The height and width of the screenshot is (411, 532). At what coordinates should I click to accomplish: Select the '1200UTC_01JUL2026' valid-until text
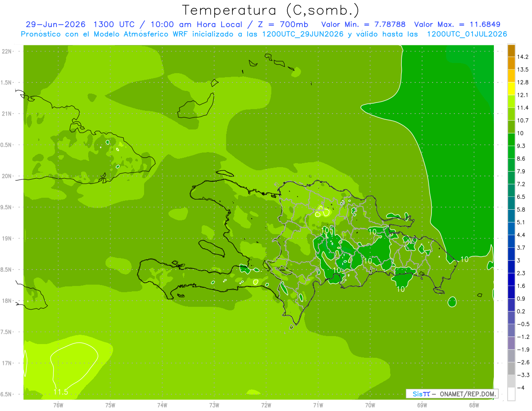pos(467,34)
